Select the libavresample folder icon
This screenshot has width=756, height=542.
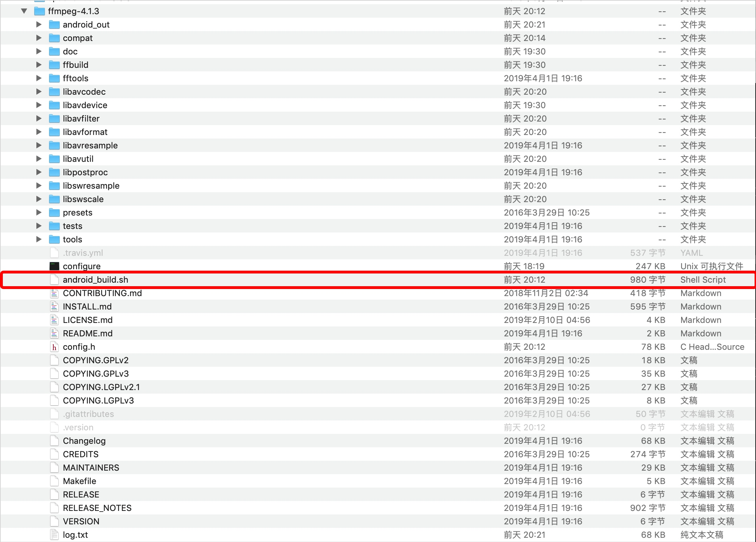(x=54, y=146)
